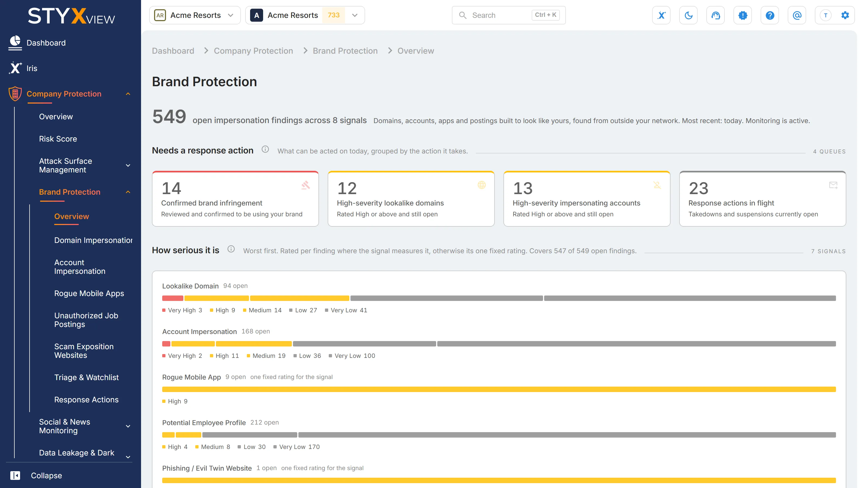The width and height of the screenshot is (868, 488).
Task: Click 'Very Low 100' legend under Account Impersonation
Action: 352,356
